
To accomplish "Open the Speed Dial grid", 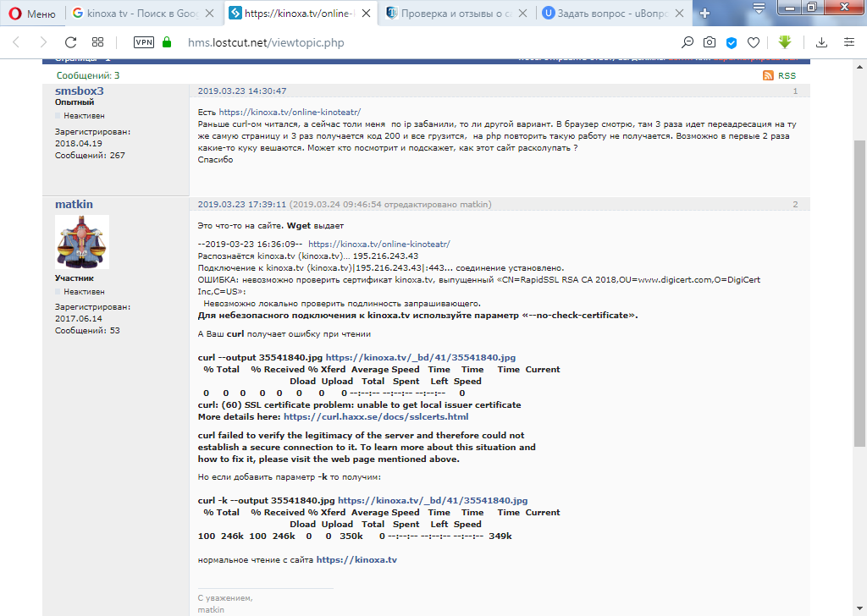I will point(98,42).
